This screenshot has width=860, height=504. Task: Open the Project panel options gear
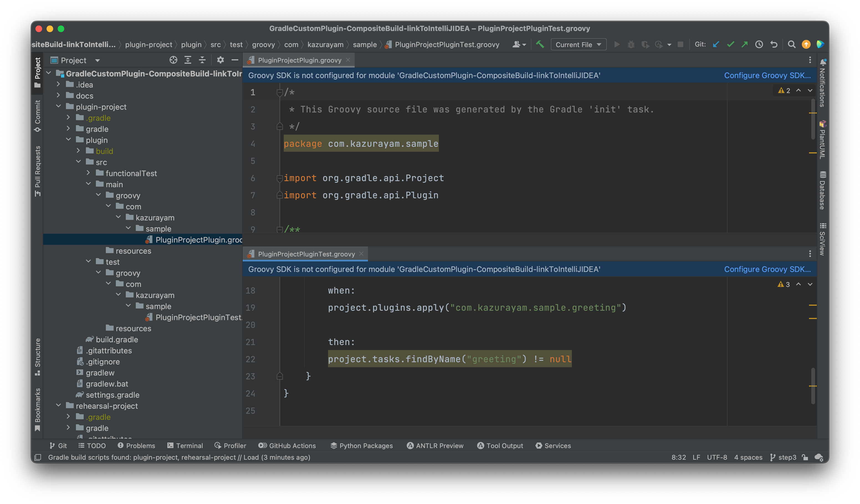221,60
